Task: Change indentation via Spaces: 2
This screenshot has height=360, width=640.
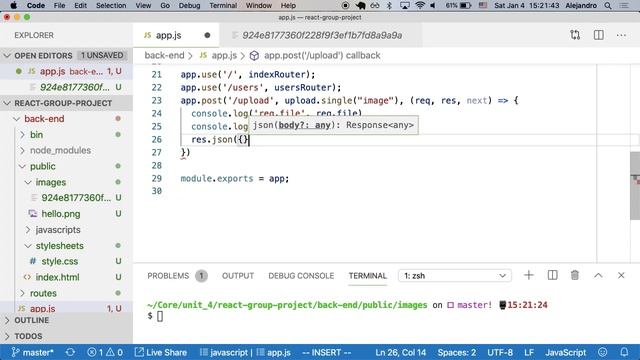Action: (x=457, y=352)
